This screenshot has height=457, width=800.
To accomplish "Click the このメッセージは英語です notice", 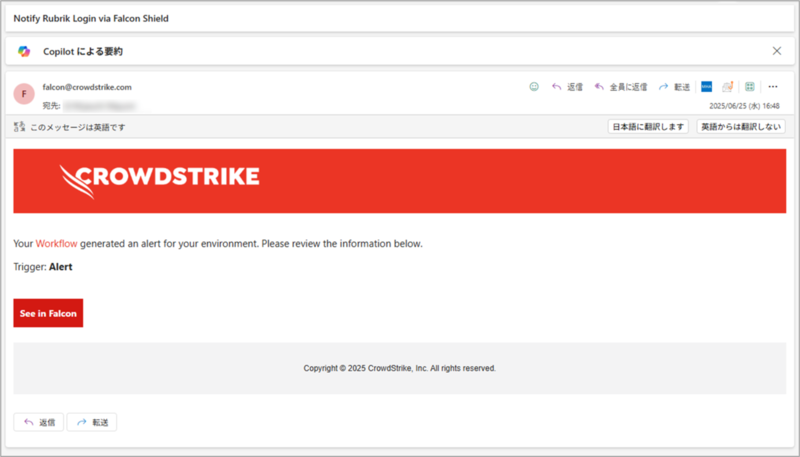I will (x=78, y=128).
